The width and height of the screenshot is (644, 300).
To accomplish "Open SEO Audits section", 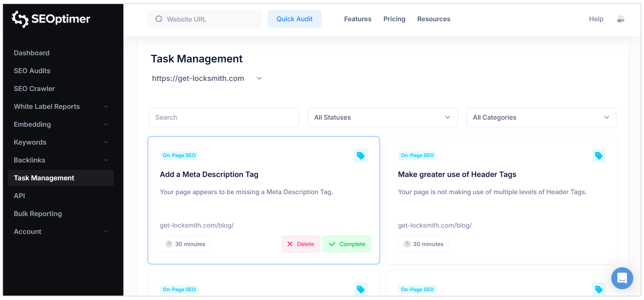I will click(x=32, y=71).
